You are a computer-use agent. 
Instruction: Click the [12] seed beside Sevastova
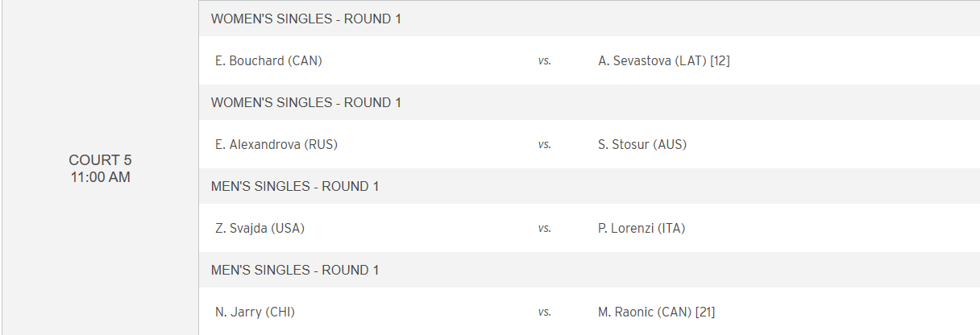[x=720, y=60]
